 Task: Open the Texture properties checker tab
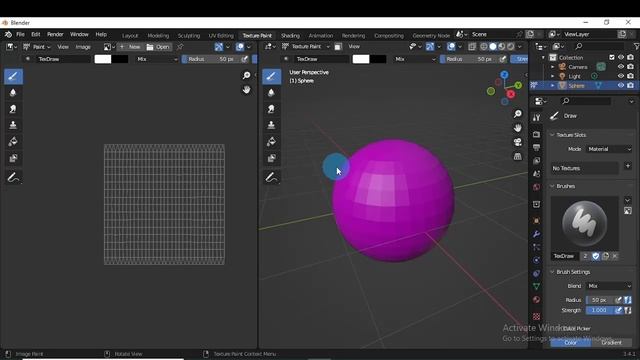point(536,316)
